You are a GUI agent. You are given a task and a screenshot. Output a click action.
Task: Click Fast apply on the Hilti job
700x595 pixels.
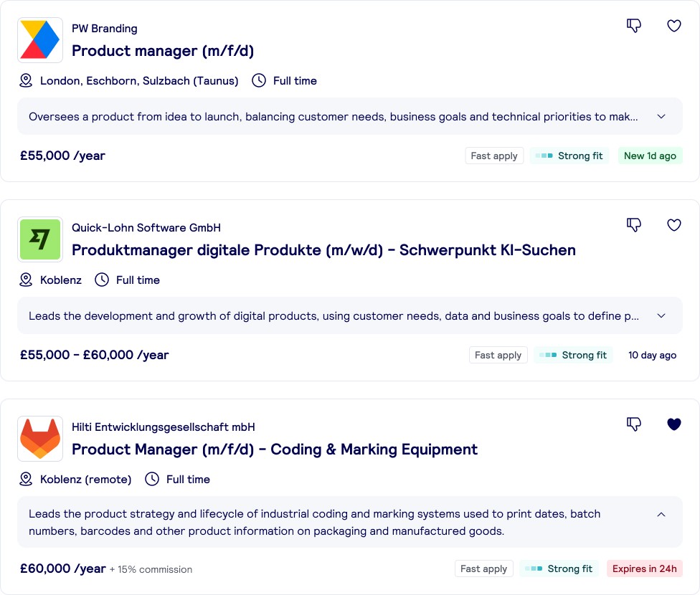pyautogui.click(x=484, y=568)
